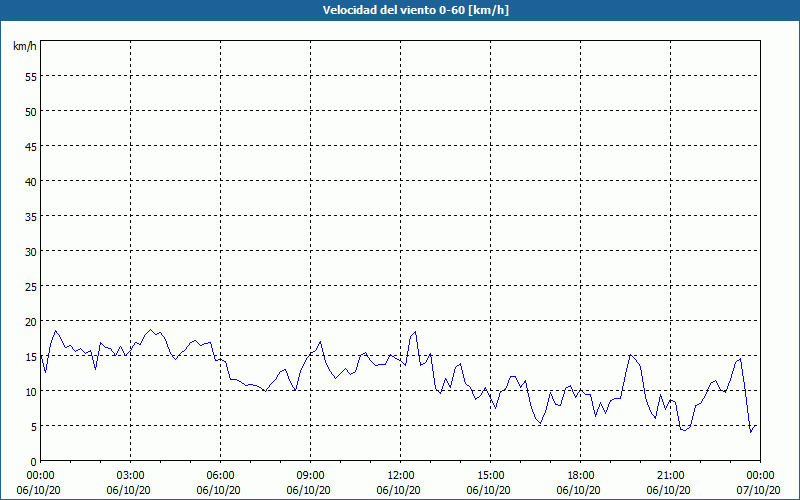Click the y-axis value 45
This screenshot has height=500, width=800.
click(31, 146)
